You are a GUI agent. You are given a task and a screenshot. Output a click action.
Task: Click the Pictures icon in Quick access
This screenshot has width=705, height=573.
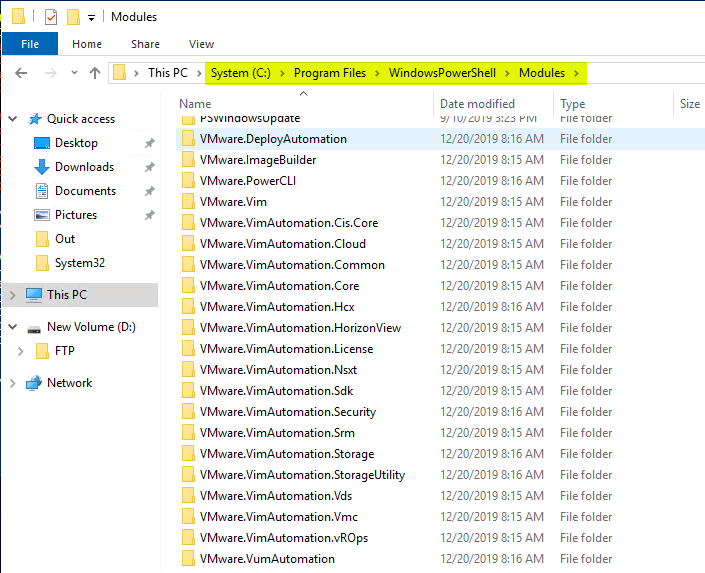coord(42,215)
